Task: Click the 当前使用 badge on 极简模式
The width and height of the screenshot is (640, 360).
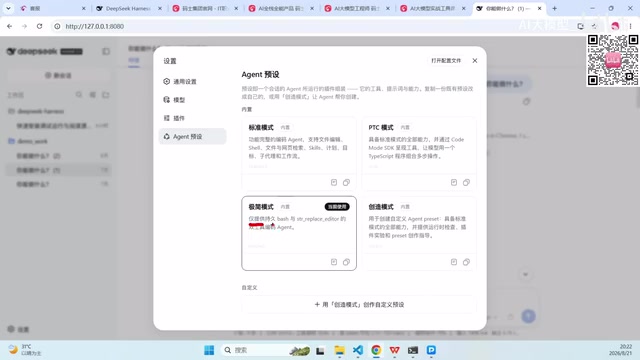Action: tap(337, 207)
